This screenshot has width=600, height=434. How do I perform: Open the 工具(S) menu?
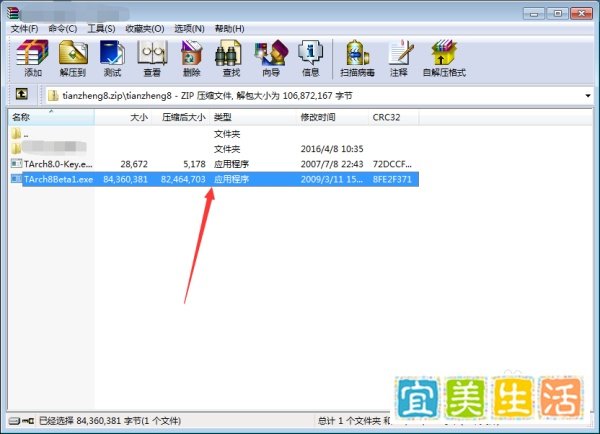pyautogui.click(x=101, y=29)
